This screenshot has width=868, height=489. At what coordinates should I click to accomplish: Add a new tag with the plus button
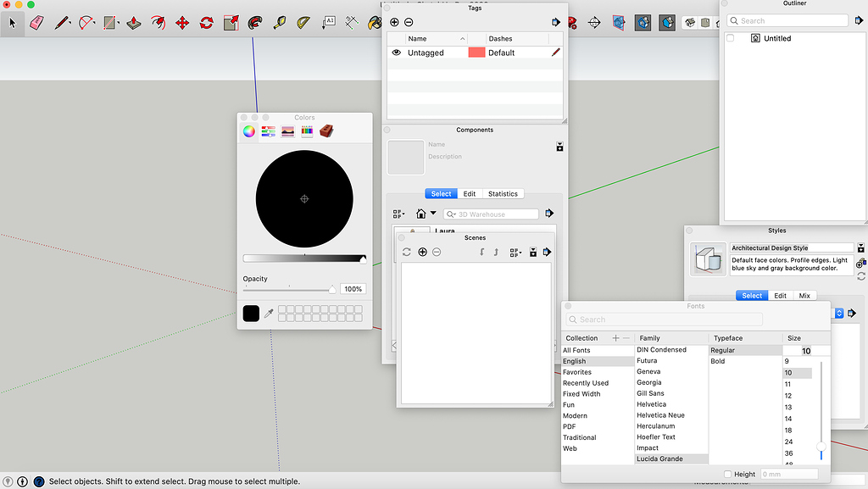point(394,22)
